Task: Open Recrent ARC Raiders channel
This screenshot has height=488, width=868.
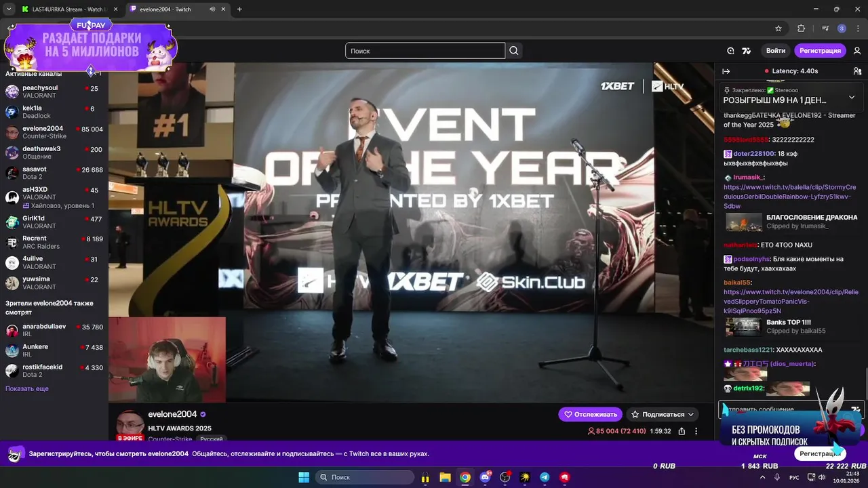Action: pos(54,242)
